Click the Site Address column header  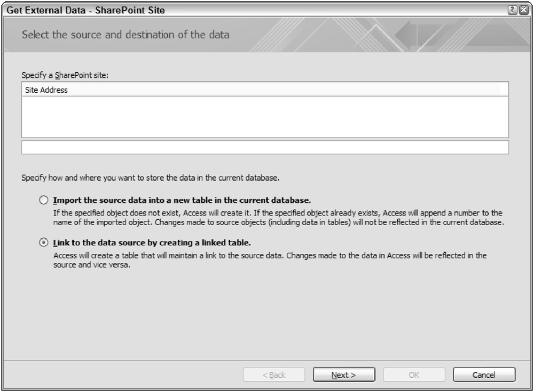(46, 90)
